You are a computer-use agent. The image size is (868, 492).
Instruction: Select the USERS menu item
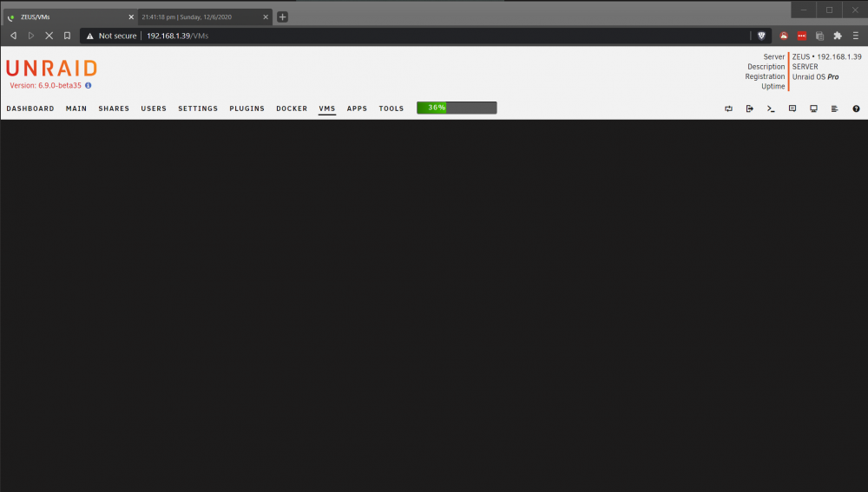pyautogui.click(x=154, y=108)
